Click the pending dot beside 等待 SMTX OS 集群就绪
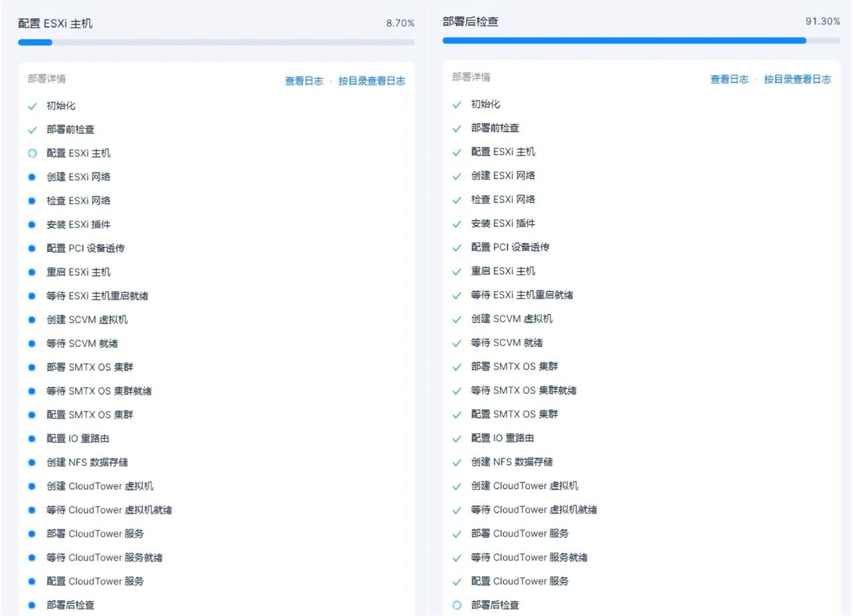 pyautogui.click(x=32, y=391)
